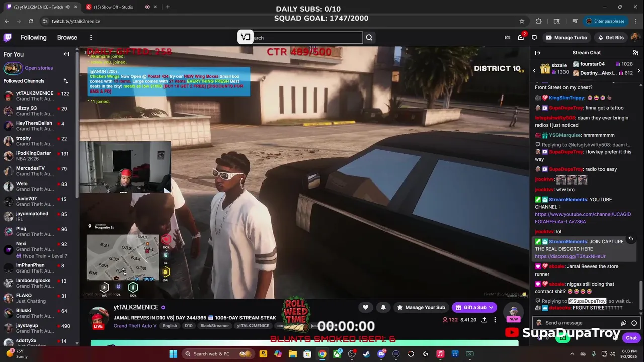
Task: Open Discord from taskbar
Action: pos(381,354)
